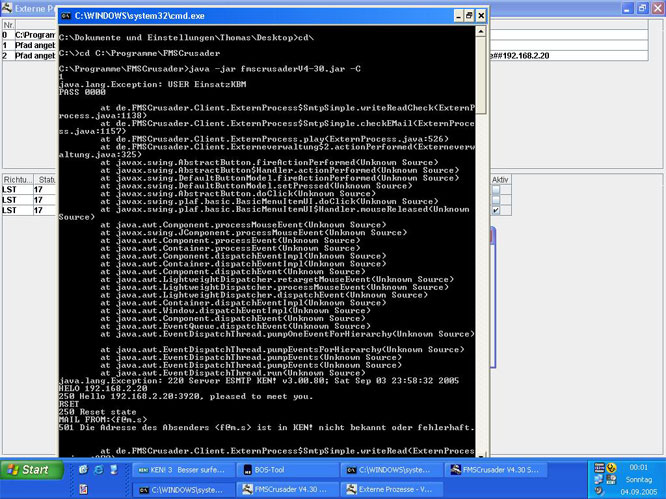Switch to the KEN! 3 taskbar button
The width and height of the screenshot is (666, 499).
coord(181,469)
